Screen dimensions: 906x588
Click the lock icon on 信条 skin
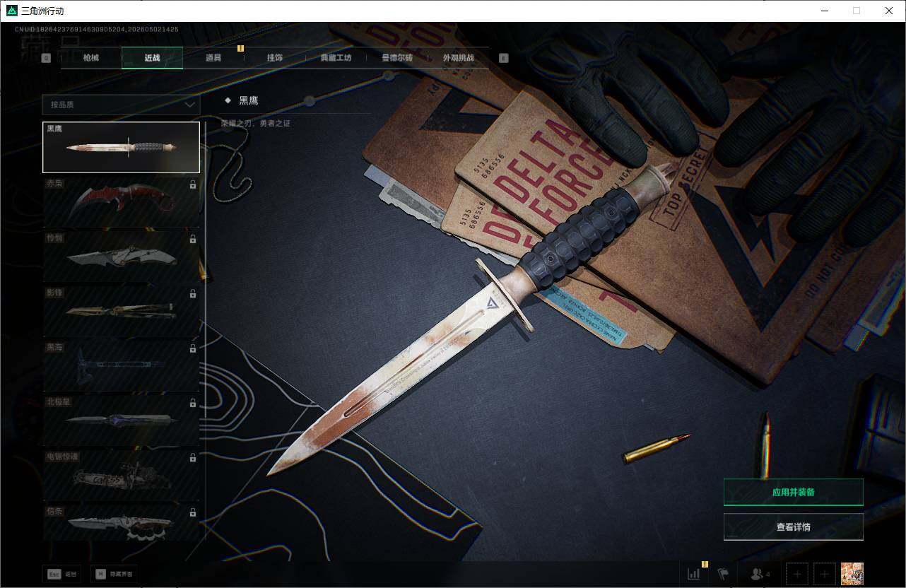click(x=193, y=512)
